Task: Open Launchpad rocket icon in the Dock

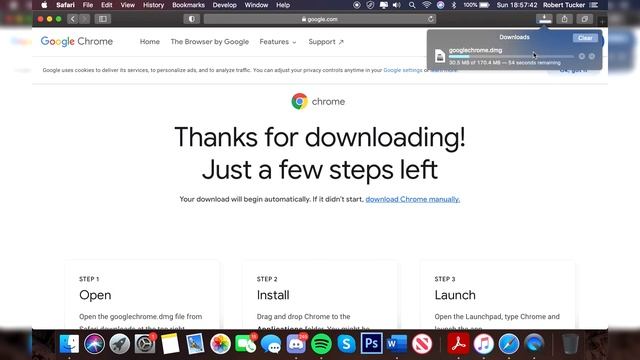Action: pos(119,344)
